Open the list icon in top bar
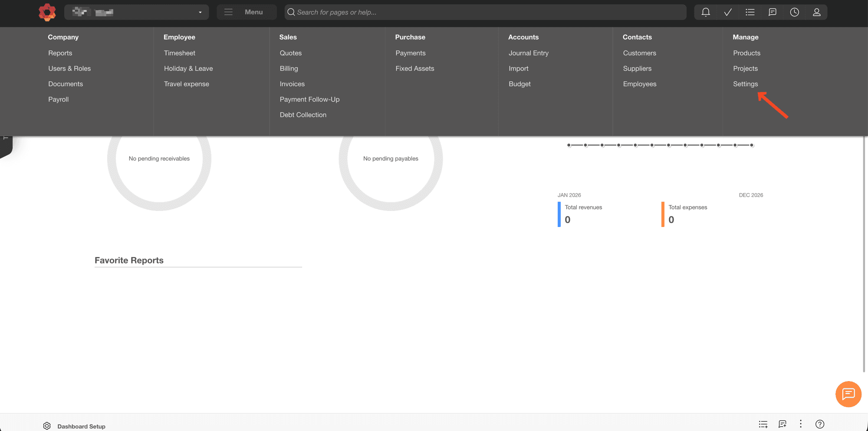Viewport: 868px width, 431px height. point(750,12)
